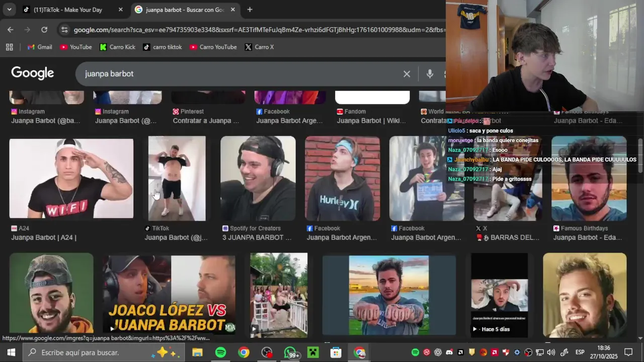
Task: Open the carro tiktok bookmark
Action: point(162,47)
